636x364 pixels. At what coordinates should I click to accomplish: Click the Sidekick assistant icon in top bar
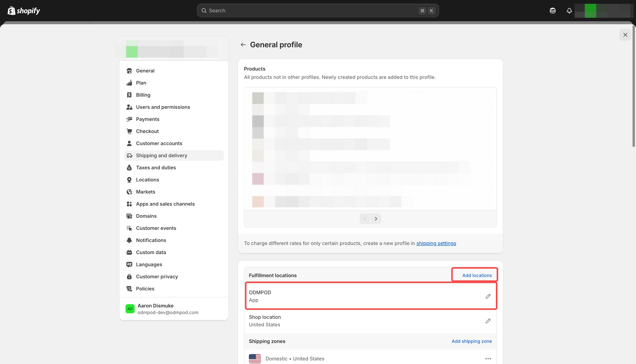553,11
